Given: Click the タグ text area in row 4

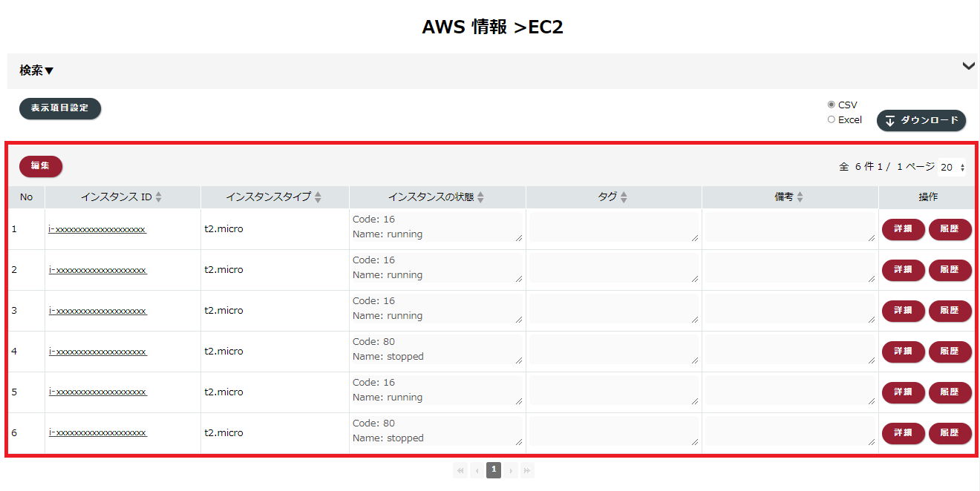Looking at the screenshot, I should pyautogui.click(x=614, y=349).
